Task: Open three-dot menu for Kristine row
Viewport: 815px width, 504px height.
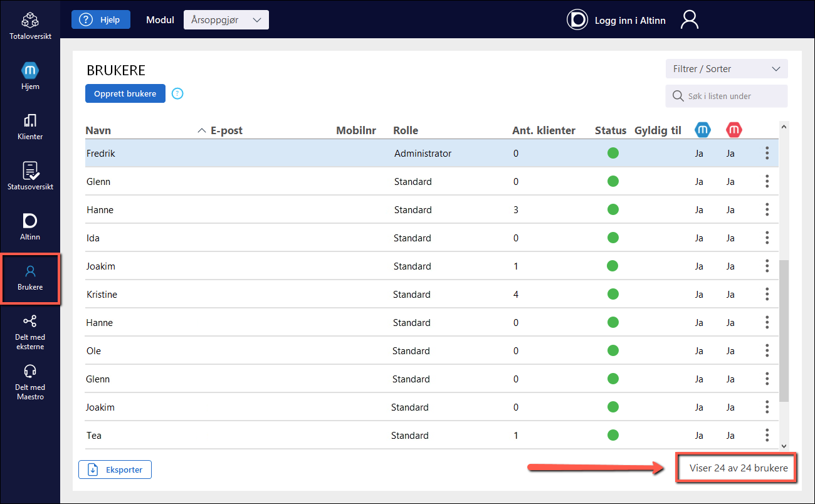Action: click(x=767, y=294)
